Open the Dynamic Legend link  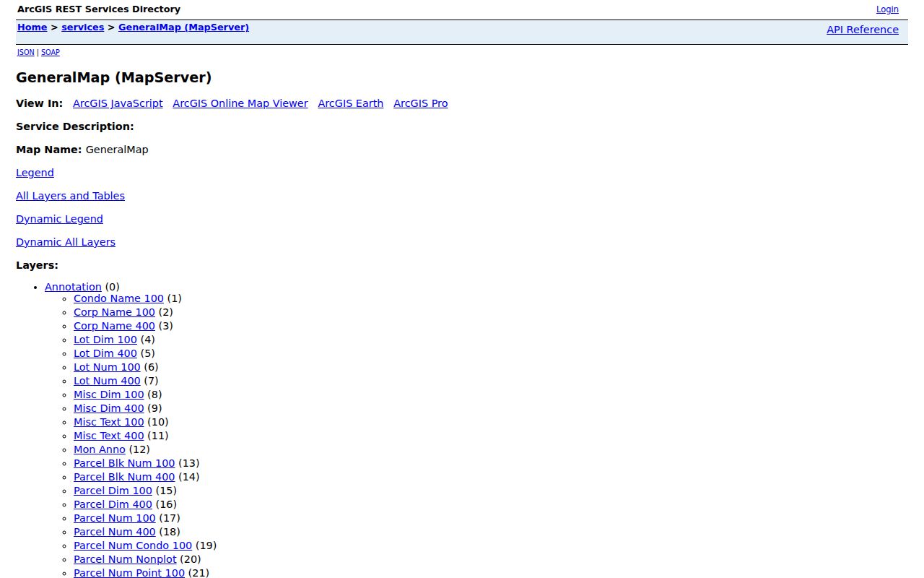tap(60, 219)
